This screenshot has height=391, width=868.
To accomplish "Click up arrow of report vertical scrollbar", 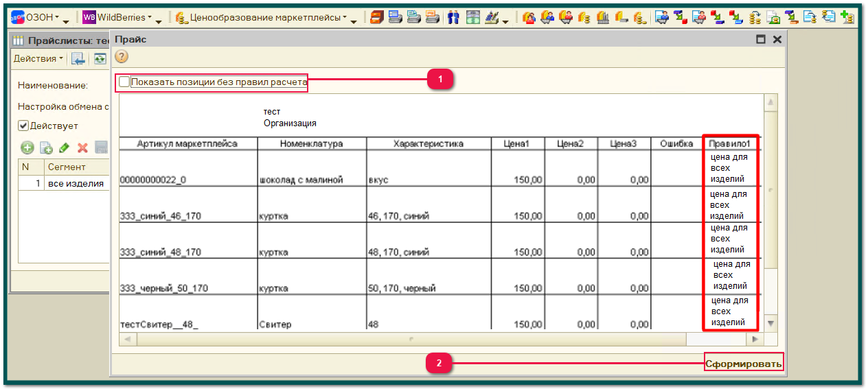I will pyautogui.click(x=771, y=104).
